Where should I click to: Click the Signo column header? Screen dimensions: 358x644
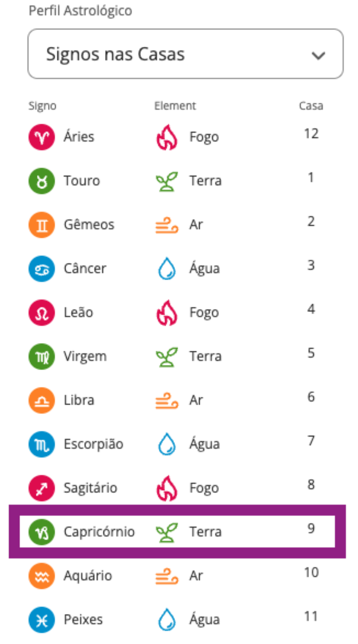42,106
